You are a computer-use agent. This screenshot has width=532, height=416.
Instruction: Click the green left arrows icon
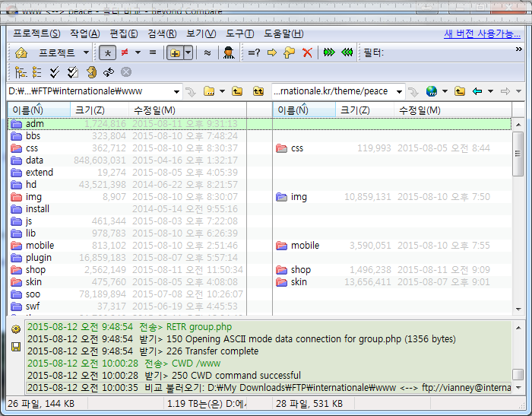(x=347, y=52)
